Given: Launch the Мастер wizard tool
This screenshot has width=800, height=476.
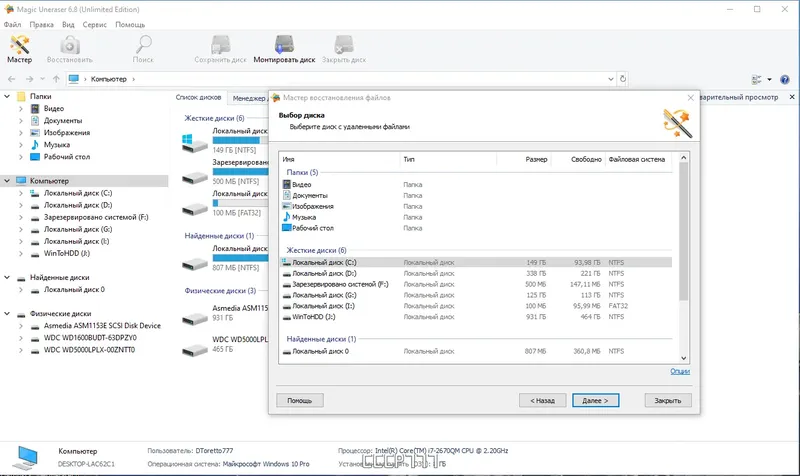Looking at the screenshot, I should 19,49.
